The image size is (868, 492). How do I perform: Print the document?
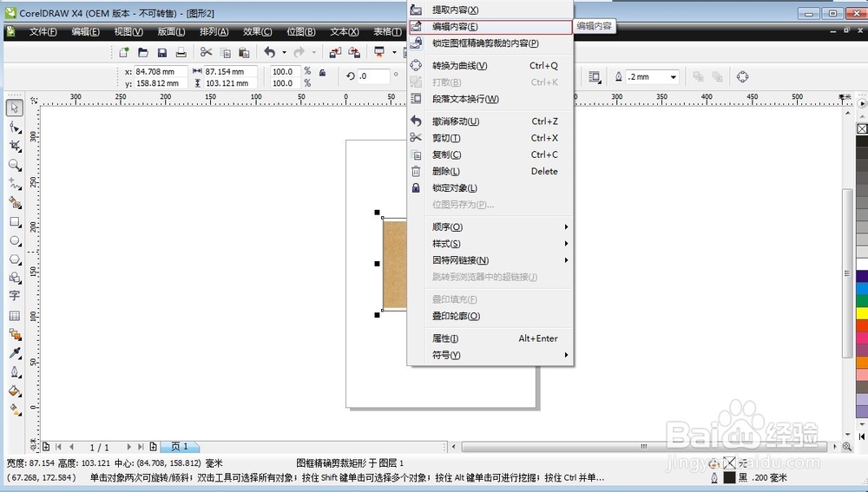coord(181,53)
